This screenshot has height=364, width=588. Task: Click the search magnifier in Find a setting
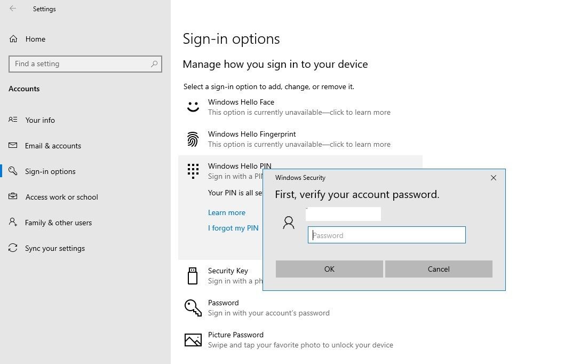[154, 64]
